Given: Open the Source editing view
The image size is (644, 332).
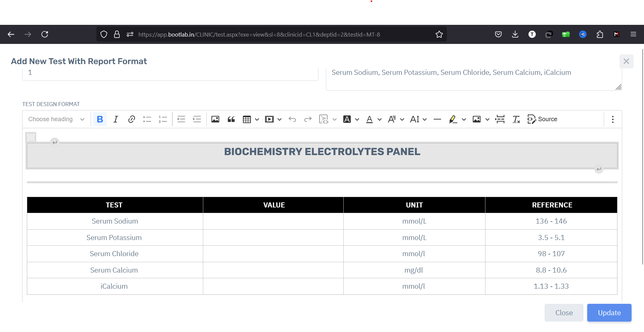Looking at the screenshot, I should (542, 119).
